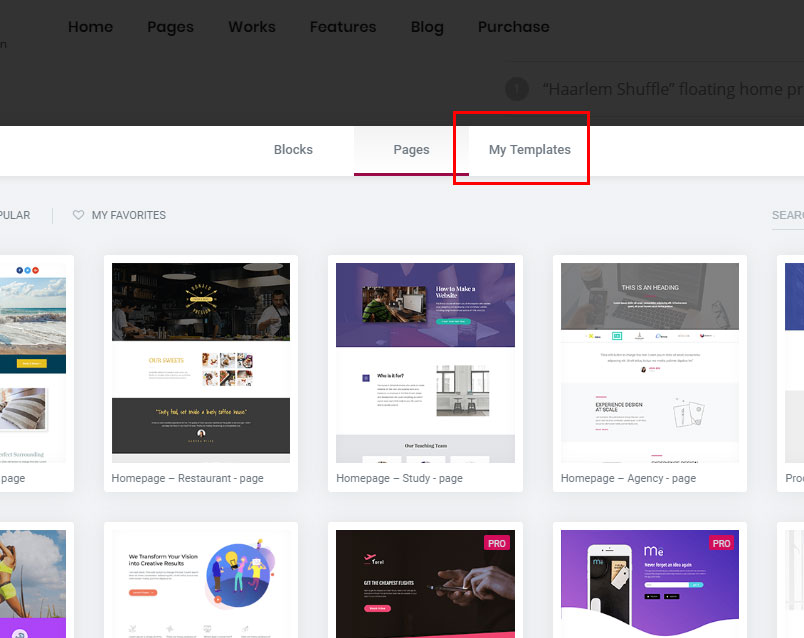The height and width of the screenshot is (638, 804).
Task: Open the Home menu item
Action: tap(90, 27)
